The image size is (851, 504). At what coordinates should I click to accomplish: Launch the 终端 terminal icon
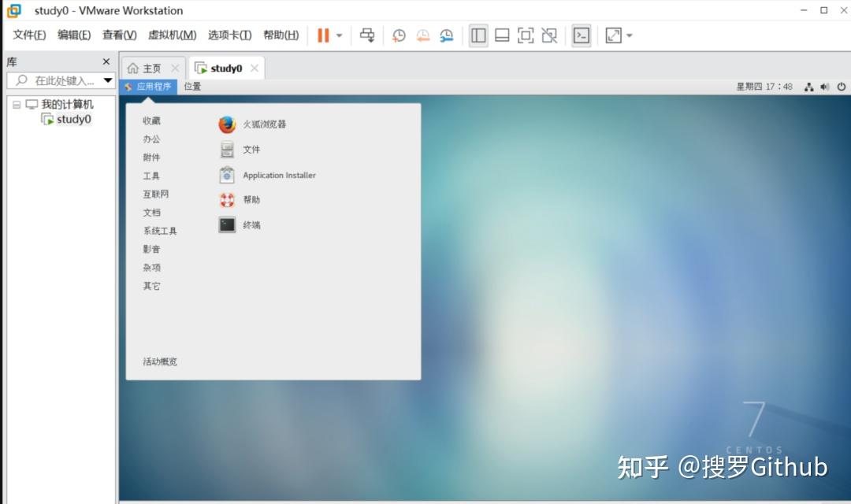click(x=227, y=224)
